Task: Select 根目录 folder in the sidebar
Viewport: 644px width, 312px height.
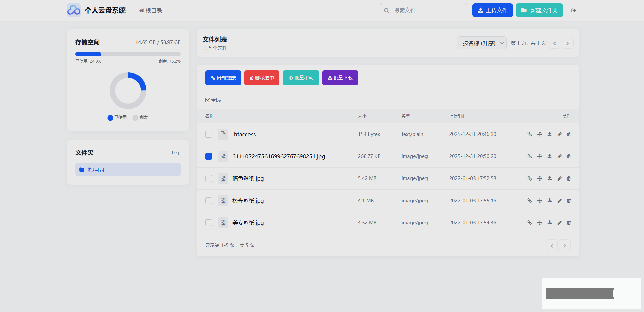Action: (x=128, y=170)
